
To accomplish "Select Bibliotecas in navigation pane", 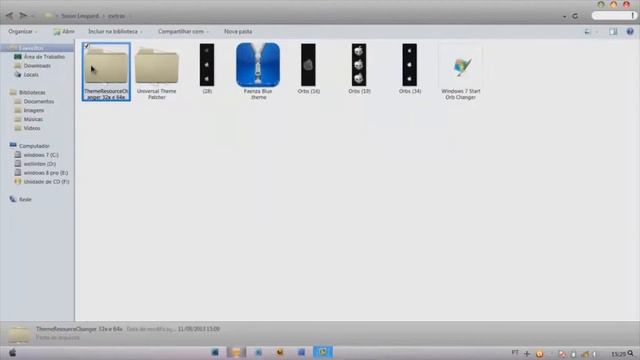I will click(x=27, y=92).
